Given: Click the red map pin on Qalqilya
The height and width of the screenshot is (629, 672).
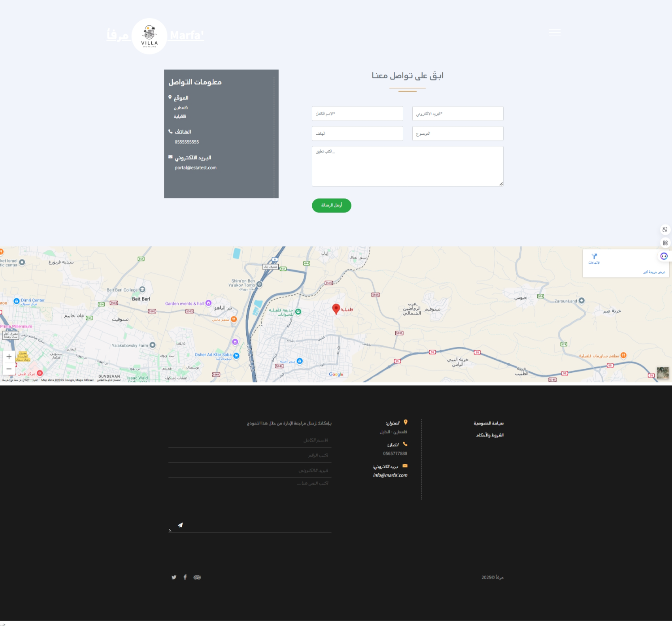Looking at the screenshot, I should click(x=336, y=309).
